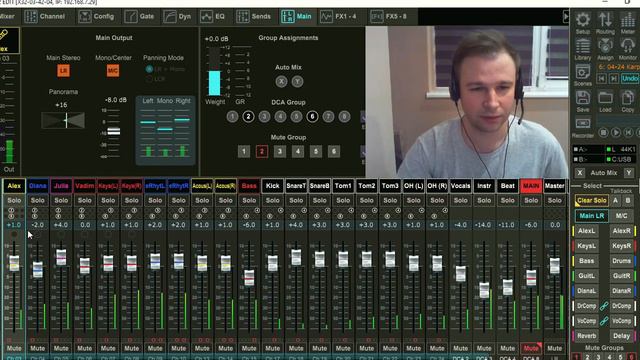This screenshot has width=640, height=360.
Task: Switch to the Dyn tab
Action: point(177,16)
